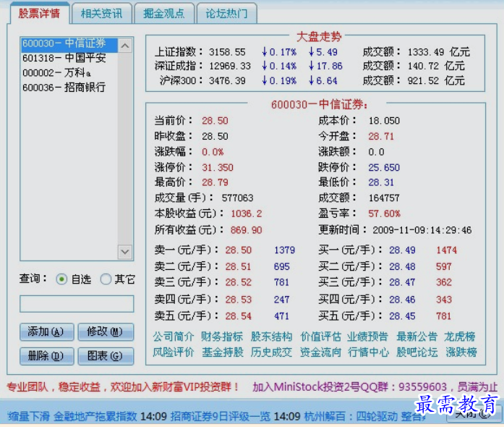The height and width of the screenshot is (427, 504).
Task: Click the 添加(A) button
Action: tap(47, 331)
